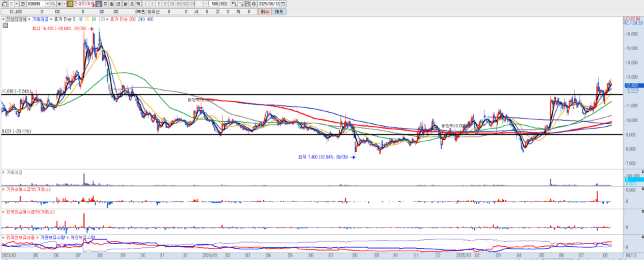This screenshot has height=260, width=644.
Task: Expand the stock code 036890 dropdown
Action: click(x=47, y=3)
